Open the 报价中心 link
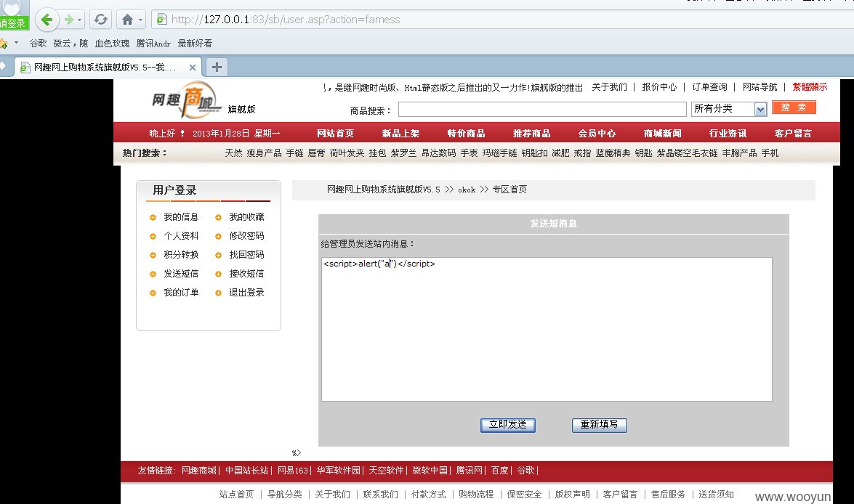 pos(659,87)
